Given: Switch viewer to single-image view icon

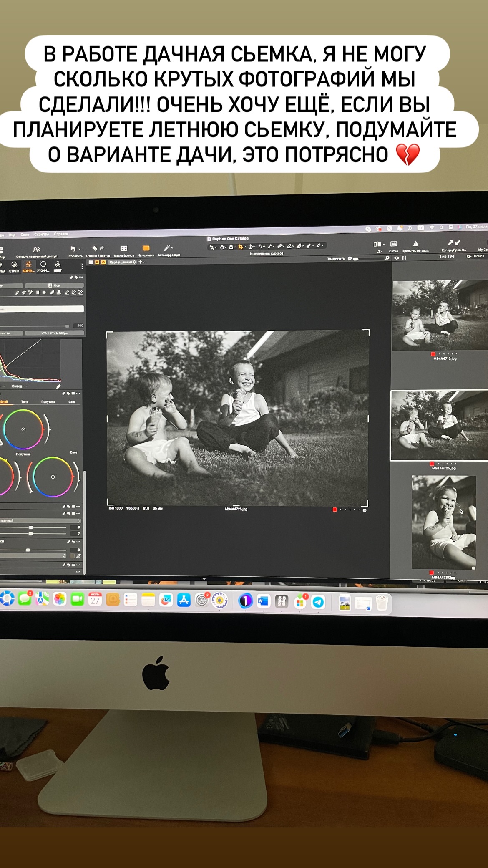Looking at the screenshot, I should pyautogui.click(x=97, y=262).
